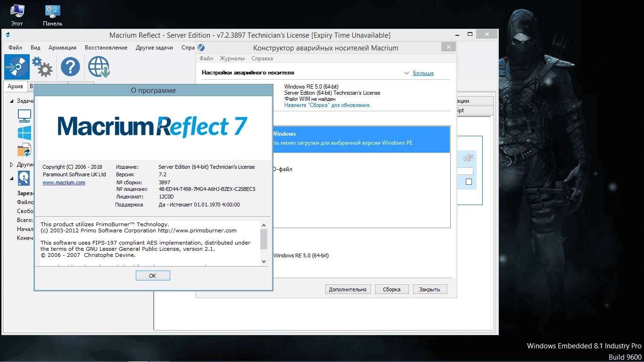644x362 pixels.
Task: Click 'Server Edition (64-bit) Technician's License' in About dialog
Action: (x=206, y=167)
